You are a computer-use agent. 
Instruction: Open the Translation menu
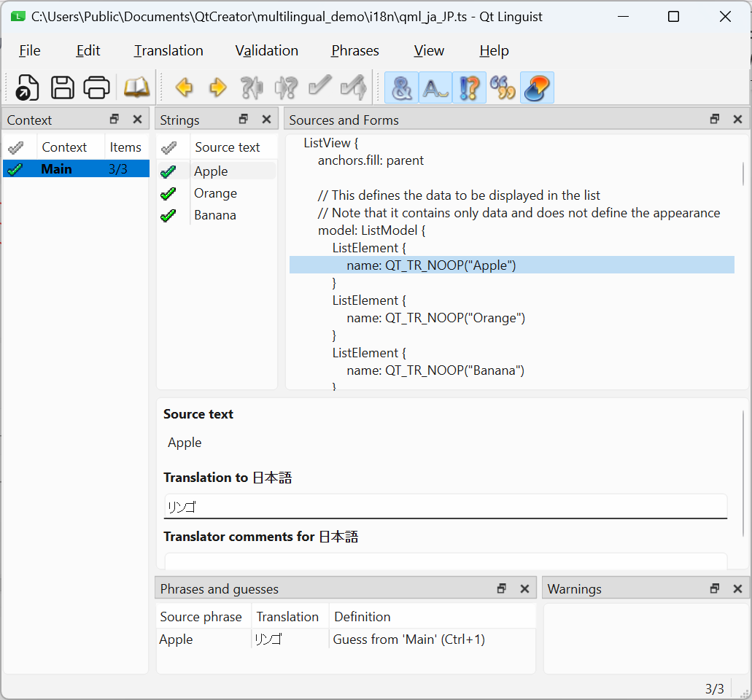(x=168, y=50)
